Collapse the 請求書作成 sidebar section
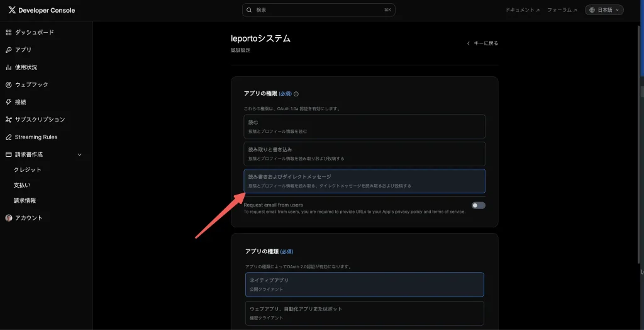 (79, 154)
